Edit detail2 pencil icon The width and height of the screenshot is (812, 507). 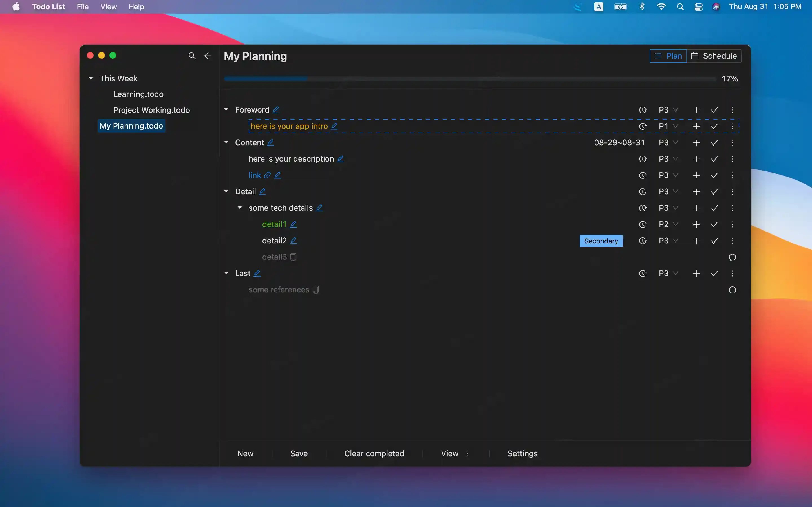(293, 241)
